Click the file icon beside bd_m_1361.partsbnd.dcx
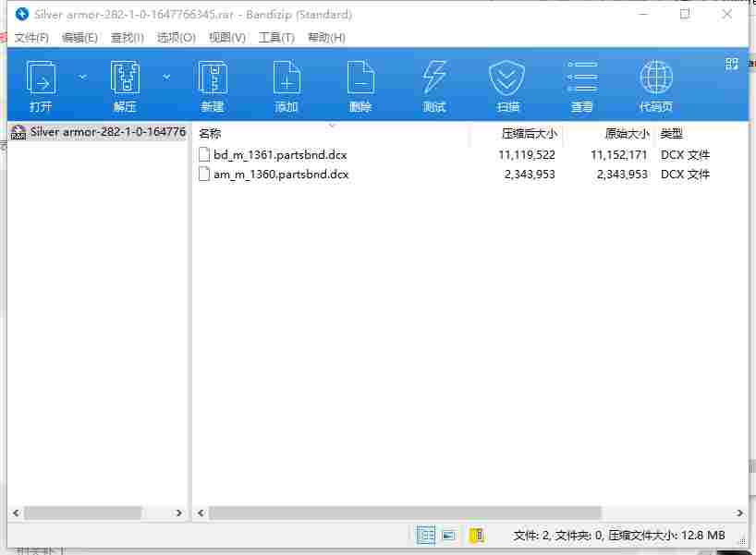Screen dimensions: 756x555 (x=204, y=154)
